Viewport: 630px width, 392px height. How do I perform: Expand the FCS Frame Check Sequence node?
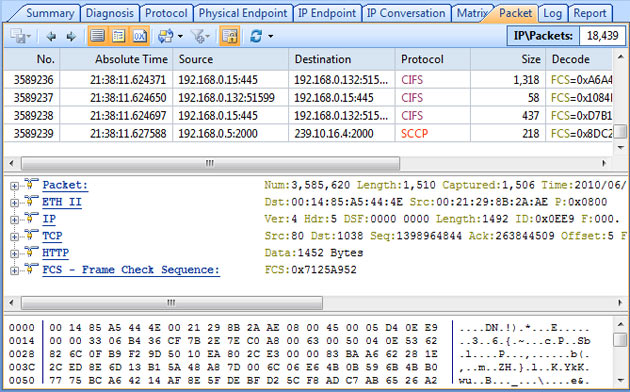click(14, 271)
